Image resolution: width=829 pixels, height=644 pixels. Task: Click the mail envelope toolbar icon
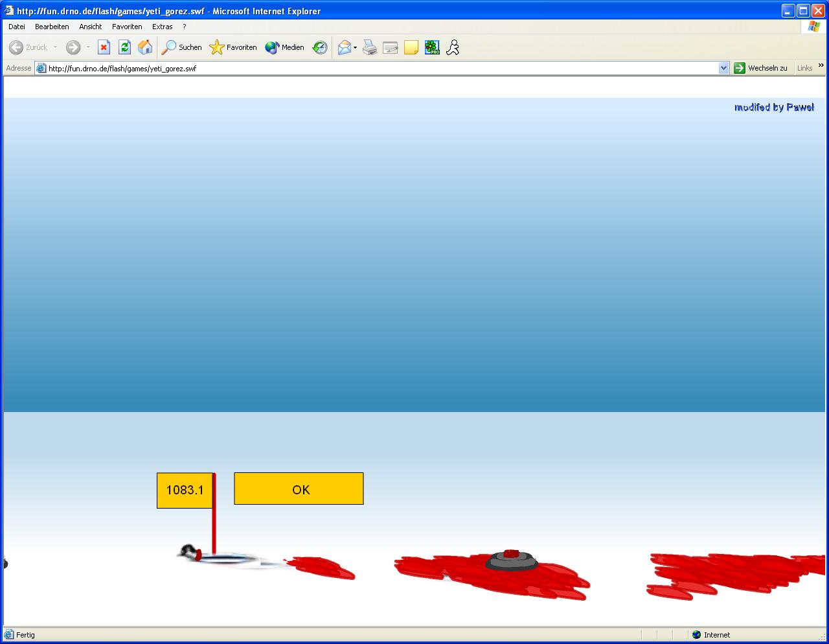tap(344, 47)
